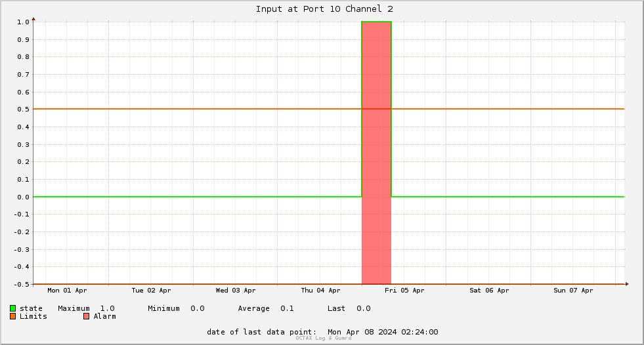The image size is (644, 345).
Task: Click the y-axis label 0.8
Action: [23, 57]
